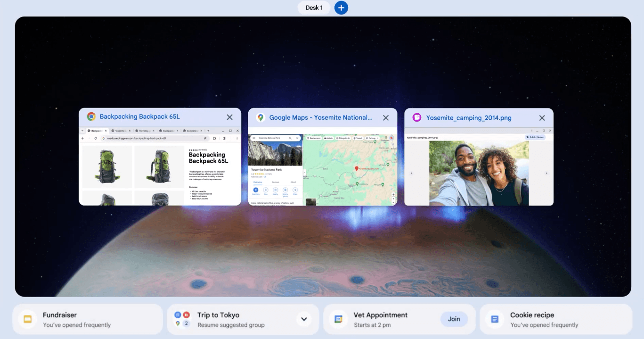Close the Google Maps window

386,118
